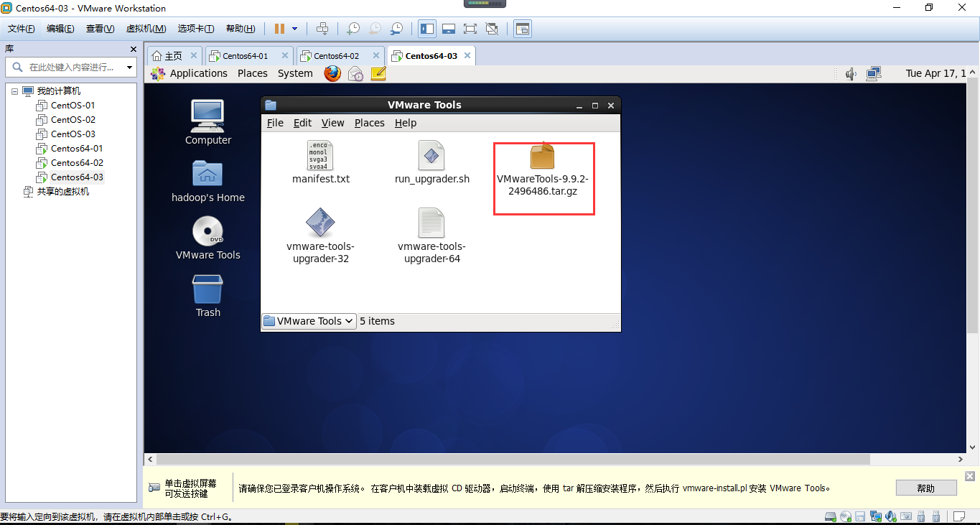Click the CD/DVD drive status bar icon
This screenshot has width=980, height=525.
pos(845,516)
